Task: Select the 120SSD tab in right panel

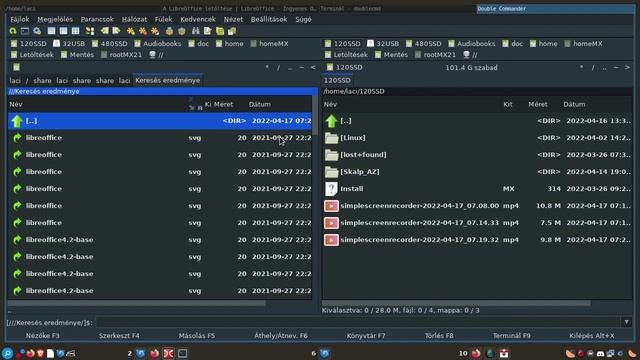Action: [337, 80]
